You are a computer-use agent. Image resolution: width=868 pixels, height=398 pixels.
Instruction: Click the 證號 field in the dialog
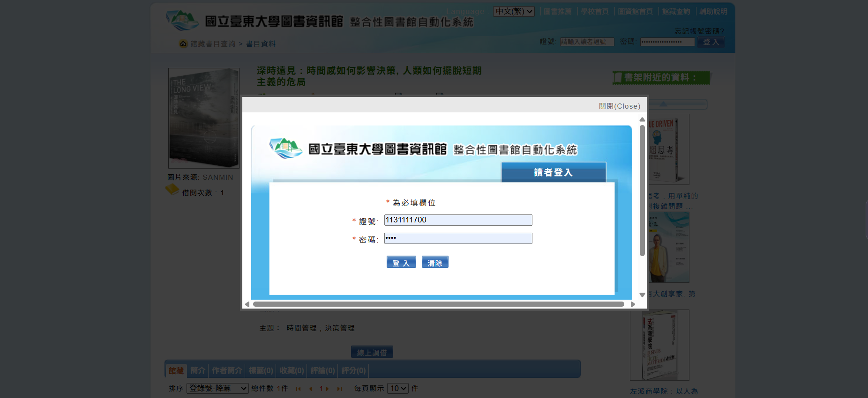(458, 220)
